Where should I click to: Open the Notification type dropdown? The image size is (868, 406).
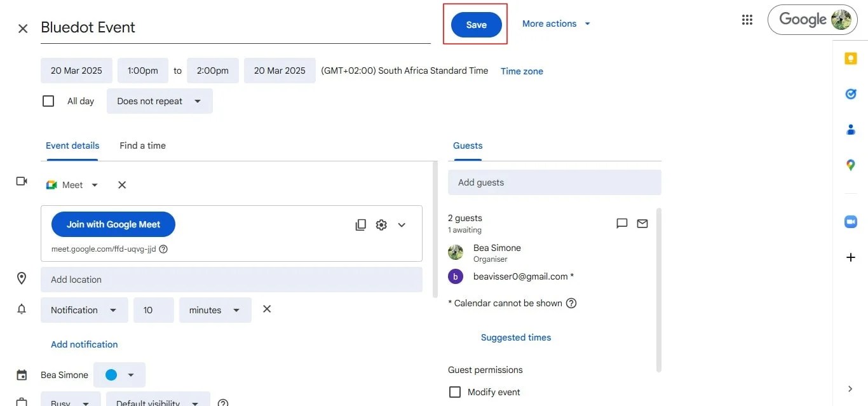coord(85,310)
